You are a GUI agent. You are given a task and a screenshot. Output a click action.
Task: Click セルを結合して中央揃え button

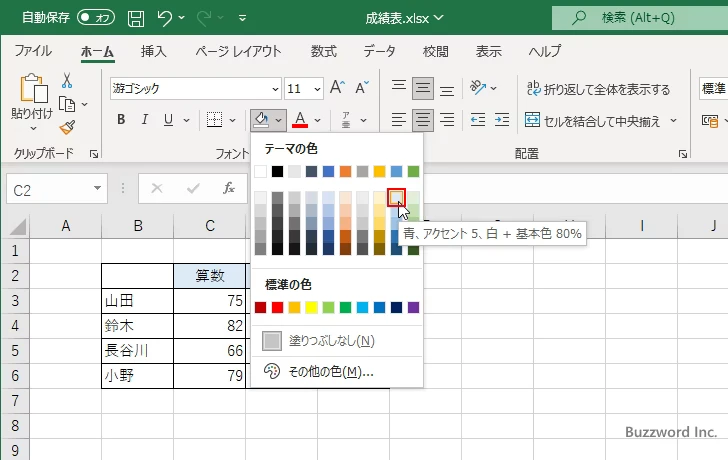click(x=593, y=121)
